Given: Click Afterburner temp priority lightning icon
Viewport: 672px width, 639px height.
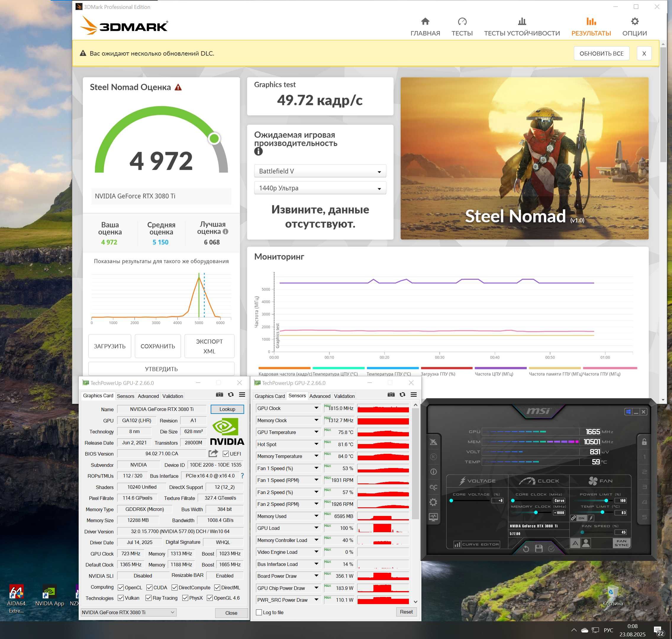Looking at the screenshot, I should (591, 518).
